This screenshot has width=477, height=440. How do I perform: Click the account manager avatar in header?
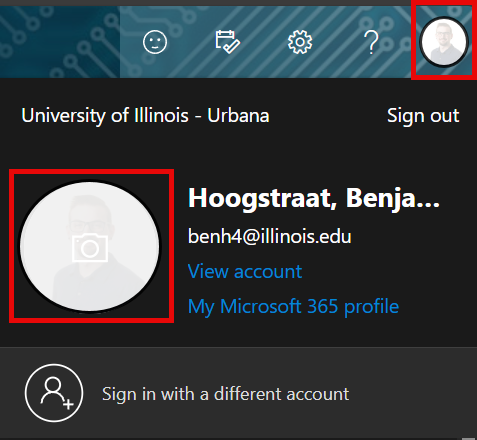click(444, 42)
